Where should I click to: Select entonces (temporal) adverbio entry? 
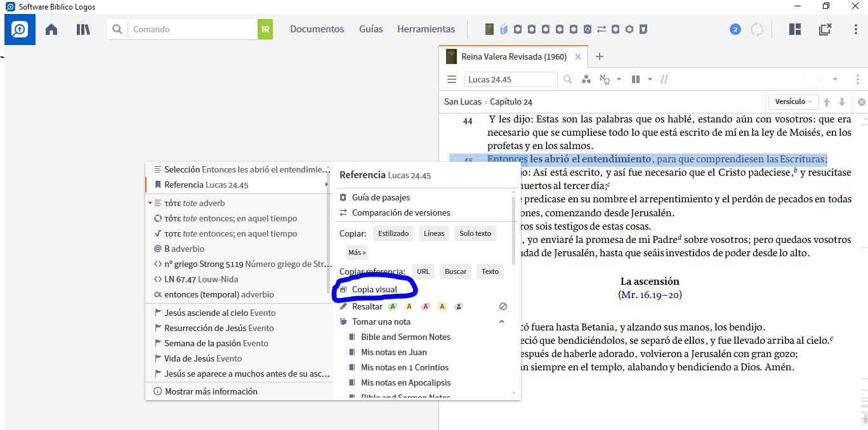pos(239,294)
